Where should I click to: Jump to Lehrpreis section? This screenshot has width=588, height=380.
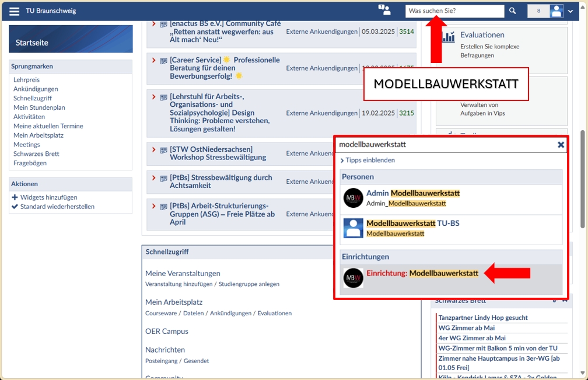coord(26,80)
